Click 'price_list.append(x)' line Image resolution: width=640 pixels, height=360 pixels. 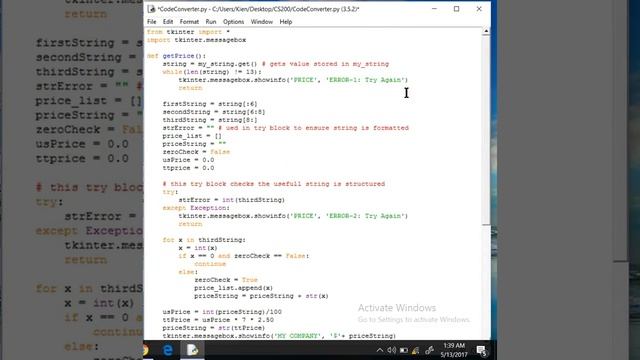[233, 288]
